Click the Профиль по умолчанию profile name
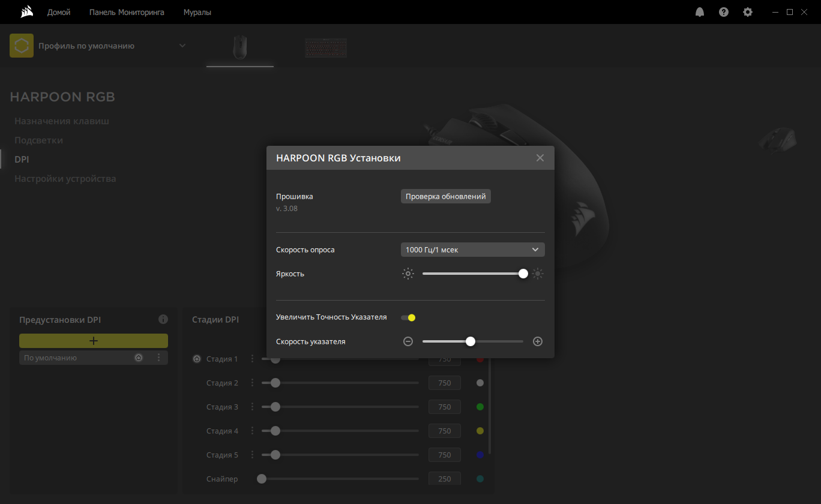 [86, 46]
